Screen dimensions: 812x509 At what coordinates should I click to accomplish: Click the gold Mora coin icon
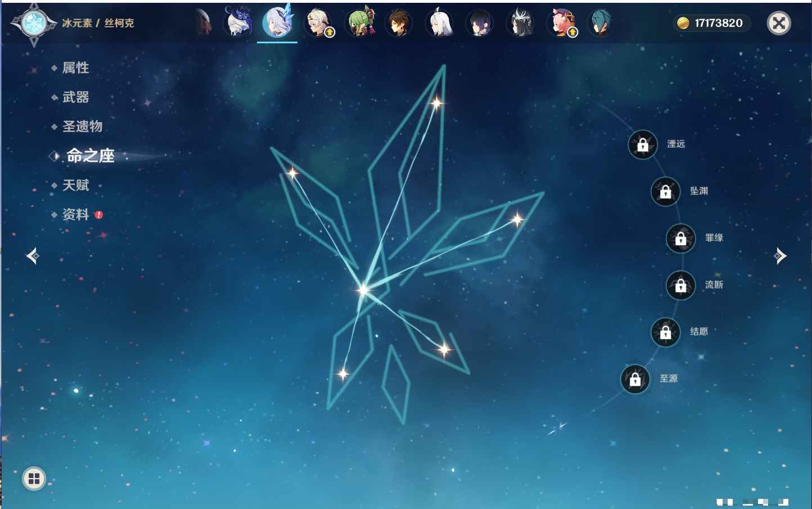coord(683,23)
